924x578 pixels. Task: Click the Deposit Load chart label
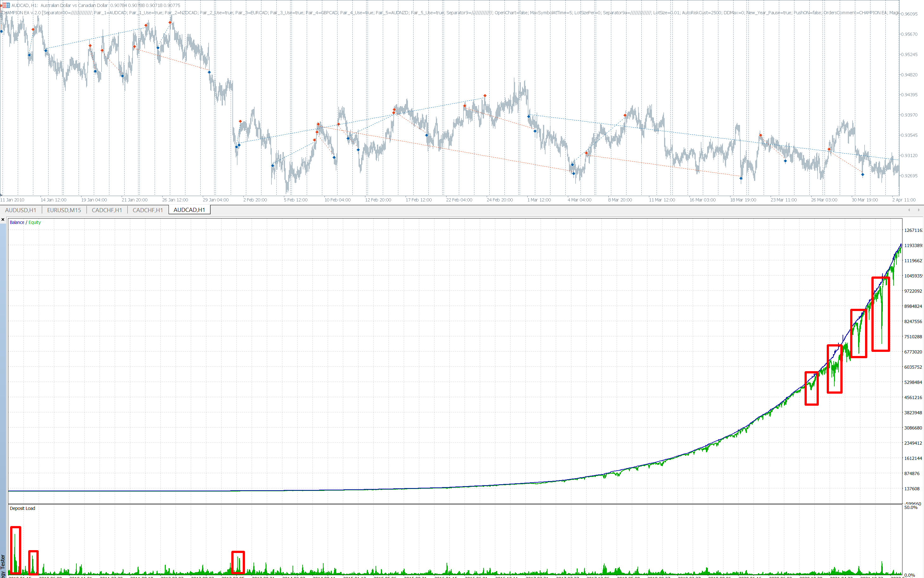22,508
